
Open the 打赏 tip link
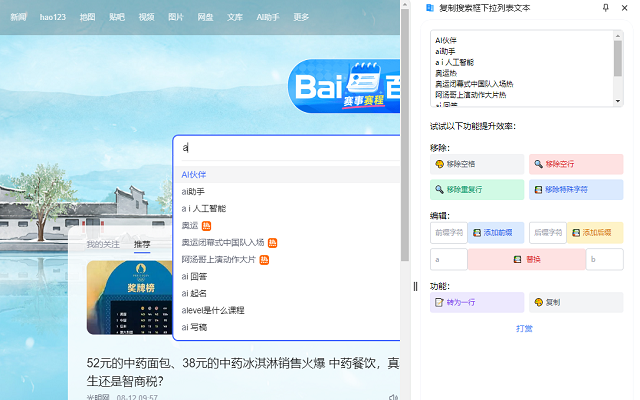tap(524, 329)
